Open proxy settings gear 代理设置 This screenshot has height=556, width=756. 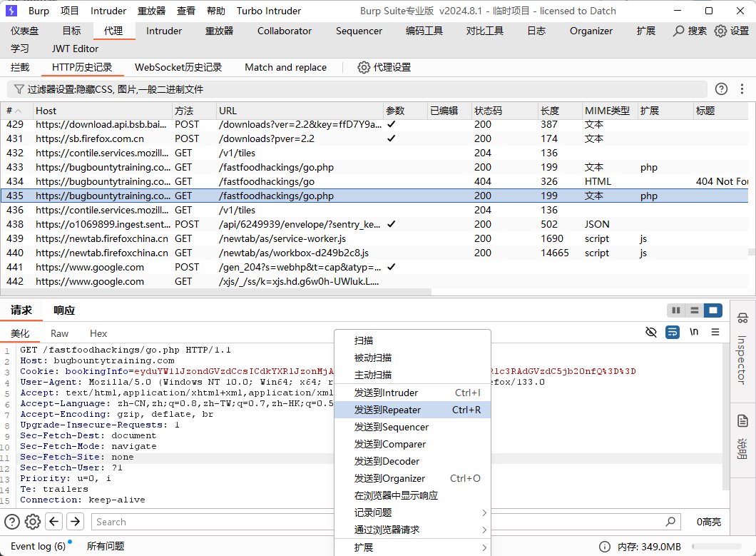pos(364,67)
